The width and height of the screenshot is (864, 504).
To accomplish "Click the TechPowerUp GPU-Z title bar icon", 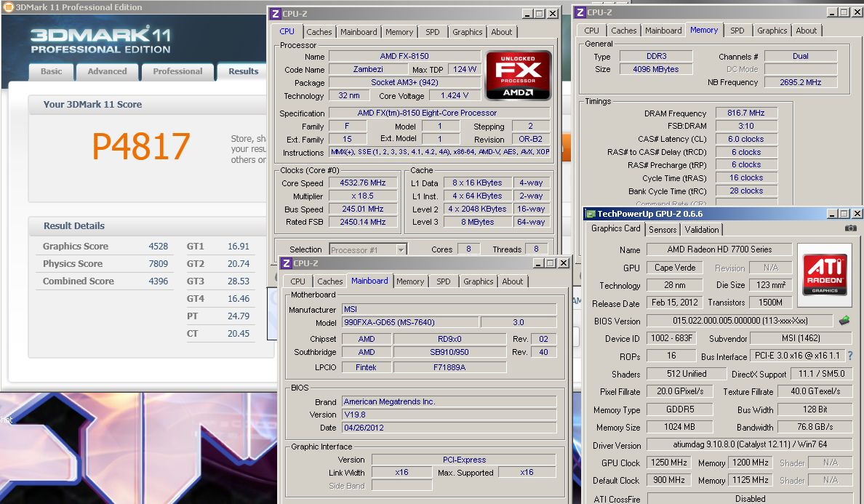I will (590, 214).
